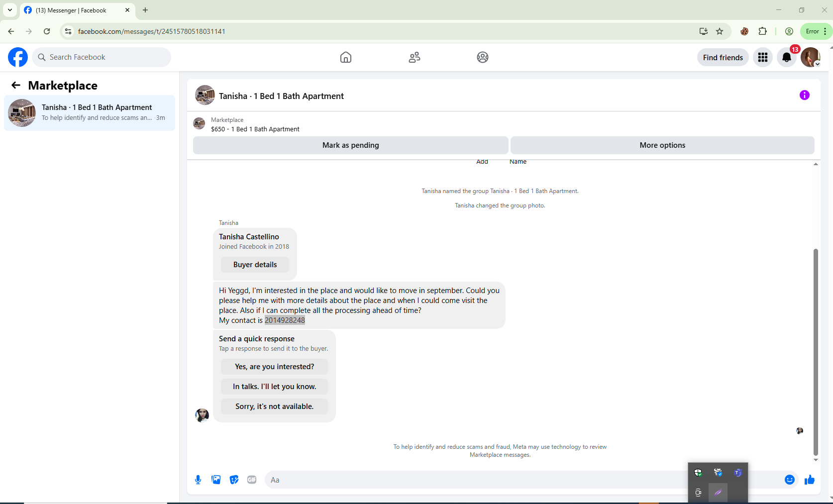The height and width of the screenshot is (504, 833).
Task: Focus the Search Facebook field
Action: [102, 57]
